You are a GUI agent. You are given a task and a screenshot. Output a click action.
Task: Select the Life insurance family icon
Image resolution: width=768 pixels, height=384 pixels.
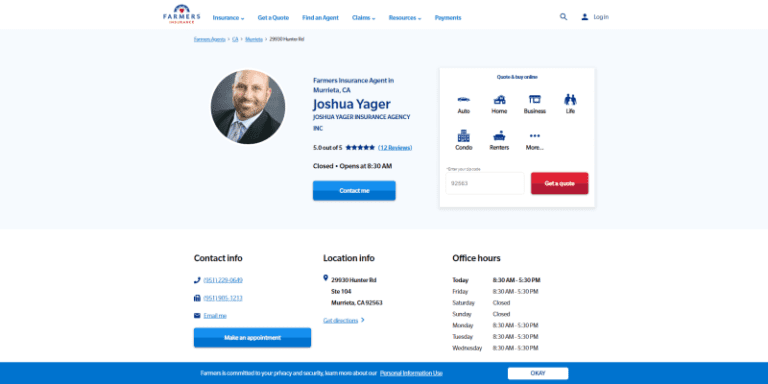tap(570, 99)
